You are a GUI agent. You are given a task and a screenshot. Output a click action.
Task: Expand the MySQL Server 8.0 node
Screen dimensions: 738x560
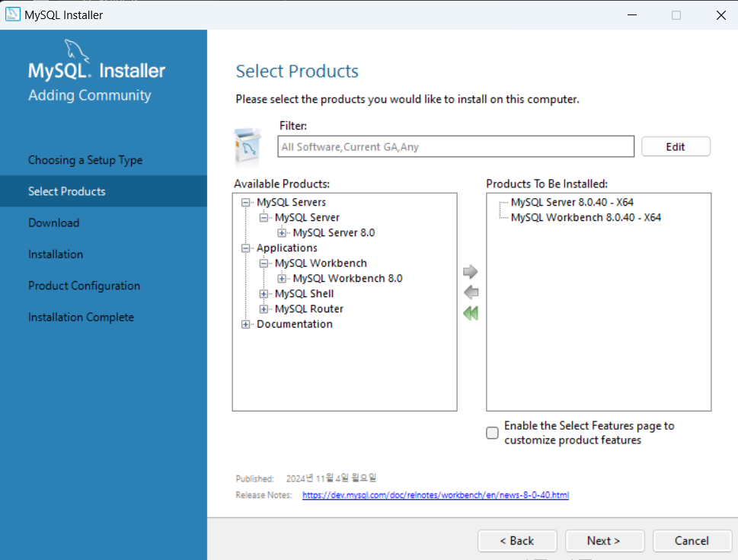[x=282, y=232]
